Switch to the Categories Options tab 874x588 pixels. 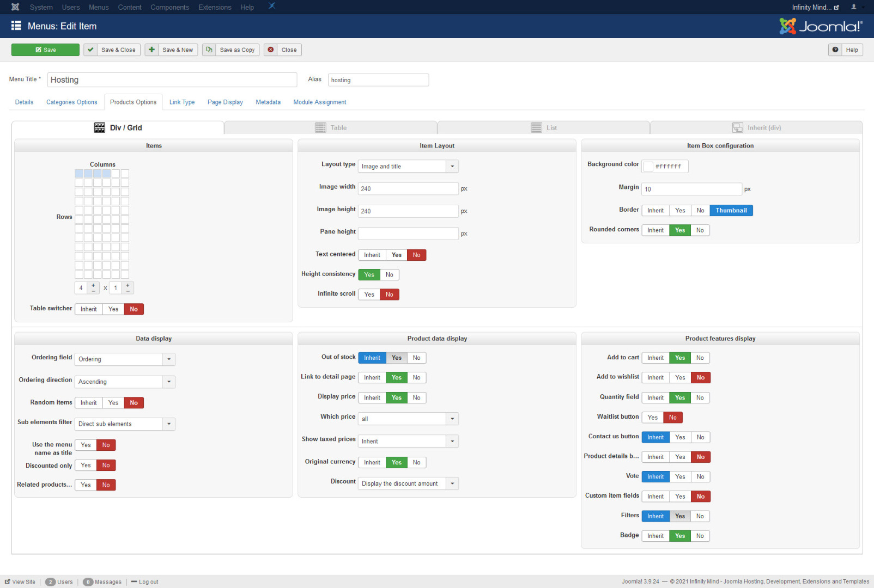(71, 102)
